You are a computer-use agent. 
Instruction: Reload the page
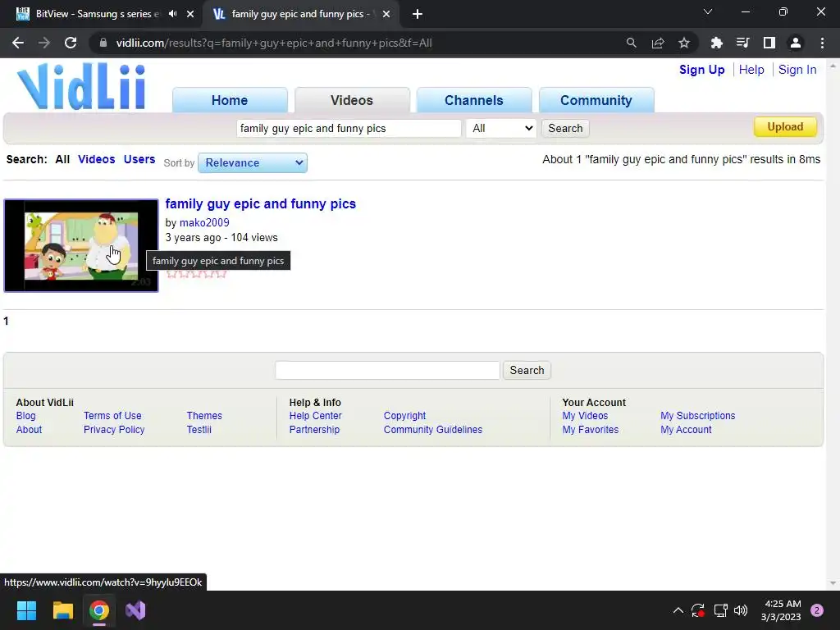(71, 43)
